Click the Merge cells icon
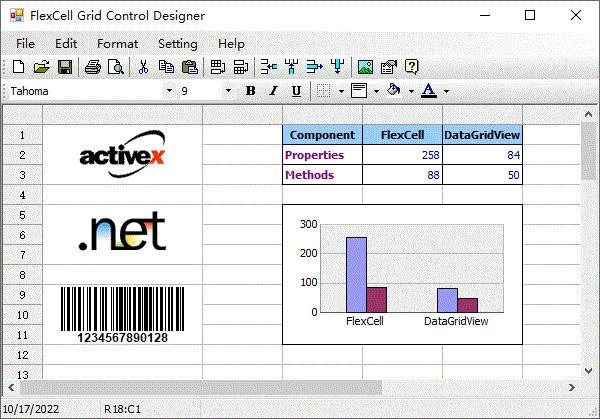Screen dimensions: 600x419 click(218, 67)
